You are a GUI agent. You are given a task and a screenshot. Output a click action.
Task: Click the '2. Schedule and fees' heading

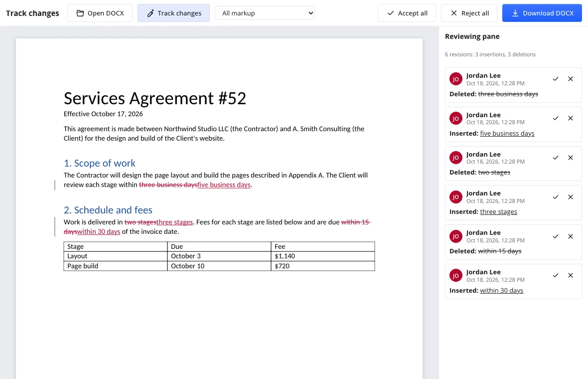(108, 210)
